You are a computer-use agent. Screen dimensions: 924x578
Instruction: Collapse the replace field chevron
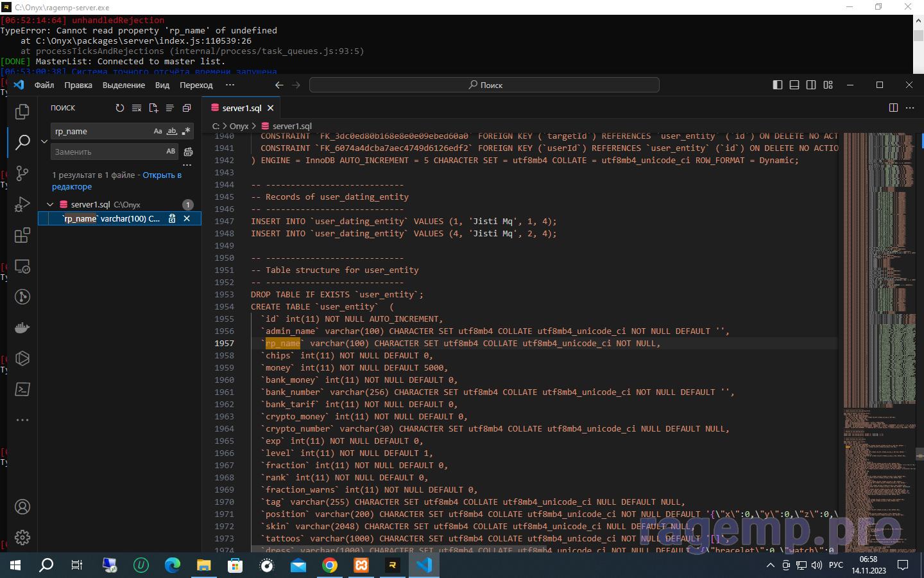[44, 141]
